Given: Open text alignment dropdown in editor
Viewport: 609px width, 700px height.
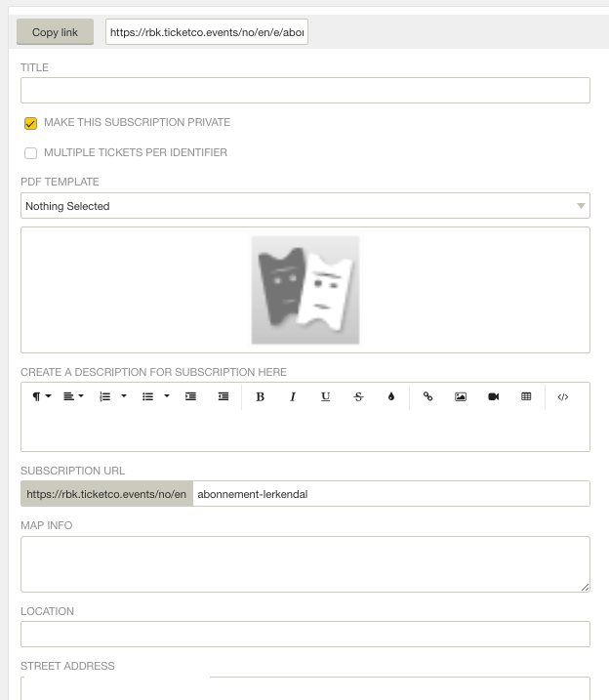Looking at the screenshot, I should click(73, 396).
